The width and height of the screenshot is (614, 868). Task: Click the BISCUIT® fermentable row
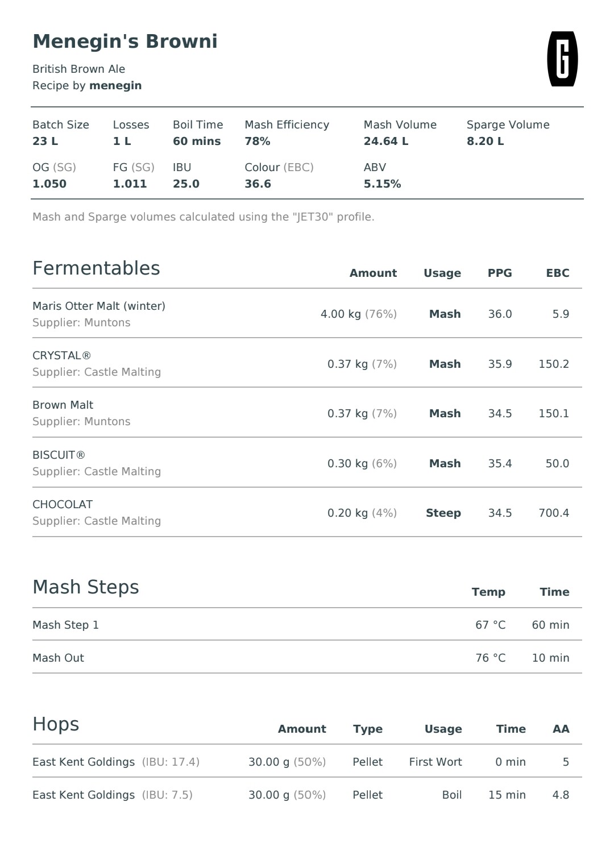pos(307,463)
